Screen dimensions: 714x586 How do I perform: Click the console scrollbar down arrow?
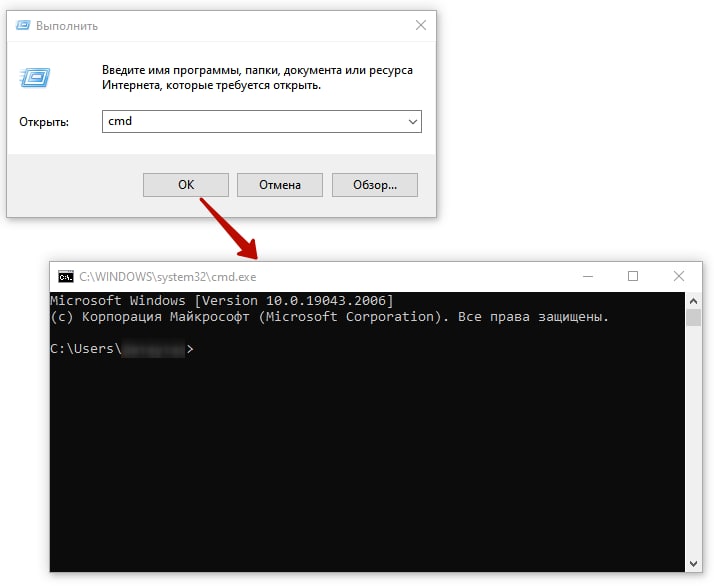pyautogui.click(x=694, y=563)
